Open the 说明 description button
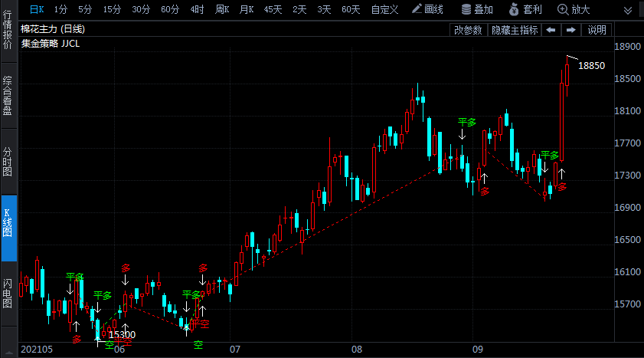This screenshot has width=644, height=358. [x=597, y=30]
